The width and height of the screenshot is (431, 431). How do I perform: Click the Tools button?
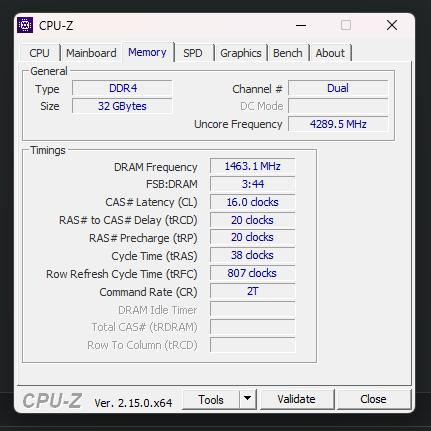(211, 399)
